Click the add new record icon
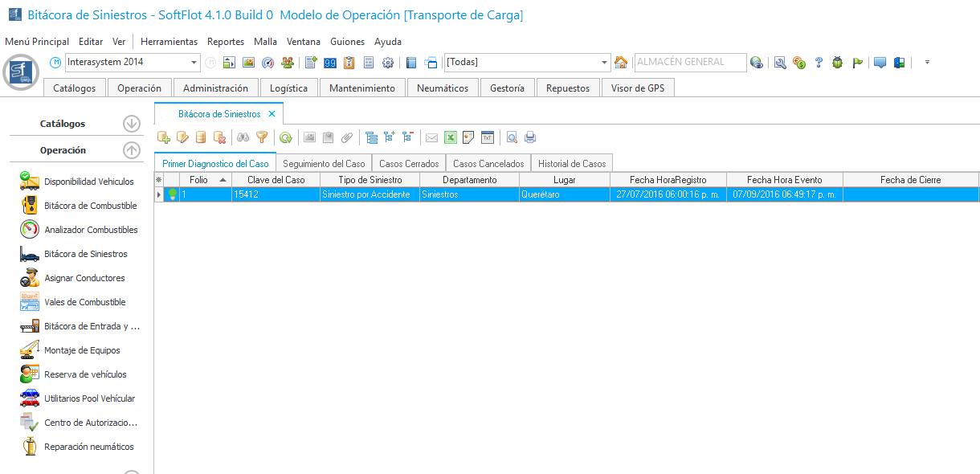The height and width of the screenshot is (474, 980). click(164, 137)
